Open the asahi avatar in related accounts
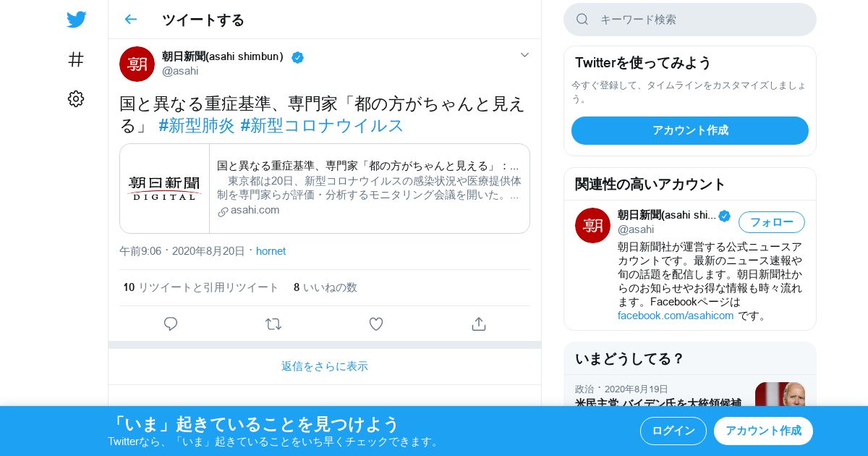 pos(592,225)
